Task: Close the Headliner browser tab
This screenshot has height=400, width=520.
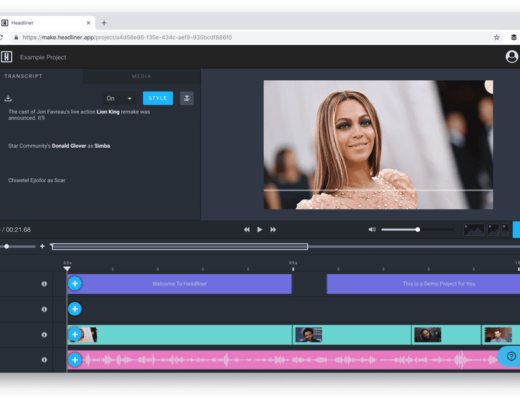Action: [88, 23]
